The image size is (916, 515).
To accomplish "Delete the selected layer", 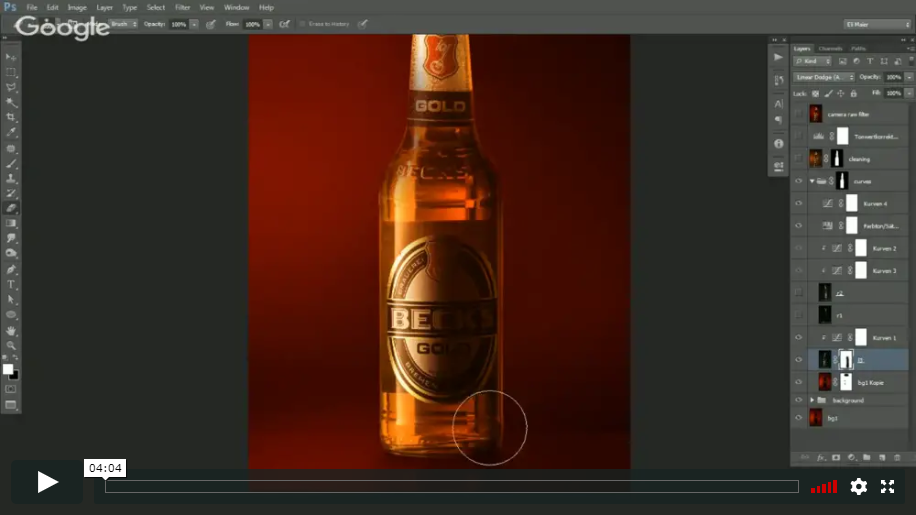I will [897, 458].
